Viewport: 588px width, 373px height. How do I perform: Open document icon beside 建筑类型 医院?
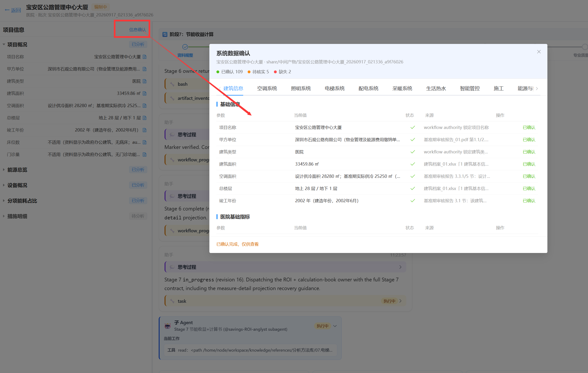pos(145,81)
